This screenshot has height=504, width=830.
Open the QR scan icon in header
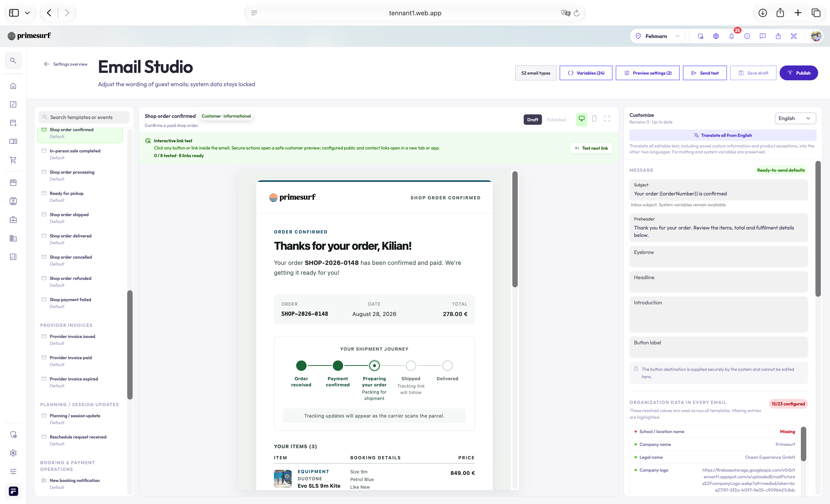coord(794,36)
